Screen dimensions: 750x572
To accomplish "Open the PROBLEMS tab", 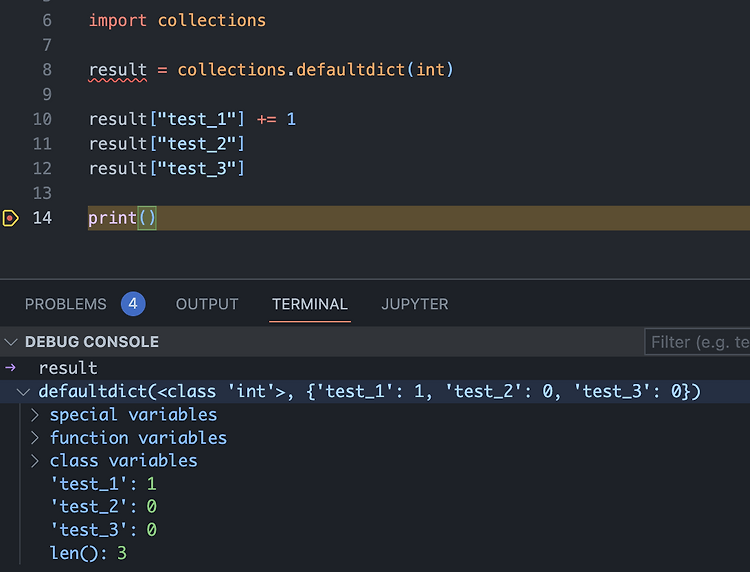I will (66, 304).
